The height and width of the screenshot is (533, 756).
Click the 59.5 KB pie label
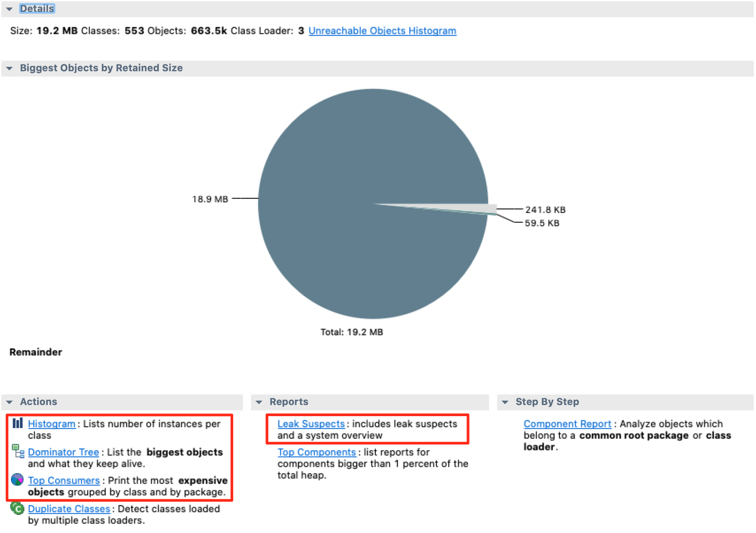coord(542,223)
